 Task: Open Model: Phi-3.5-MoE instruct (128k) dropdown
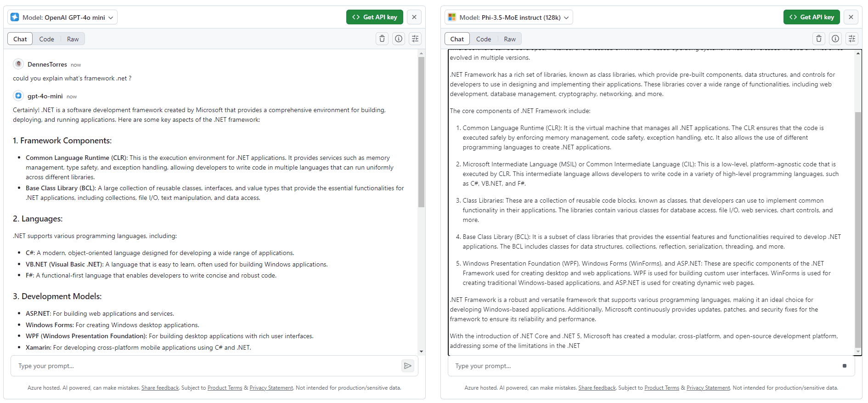[x=509, y=17]
